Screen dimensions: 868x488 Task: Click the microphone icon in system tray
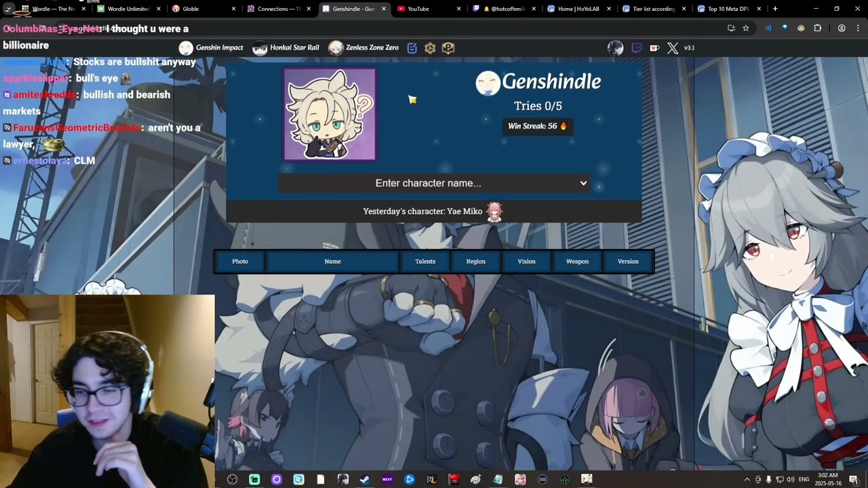pyautogui.click(x=768, y=479)
